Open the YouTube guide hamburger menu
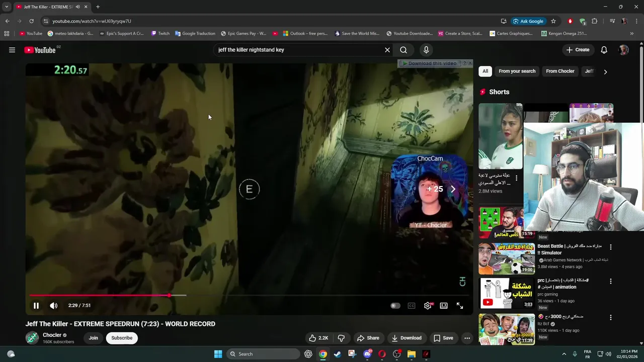This screenshot has height=362, width=644. pyautogui.click(x=12, y=50)
